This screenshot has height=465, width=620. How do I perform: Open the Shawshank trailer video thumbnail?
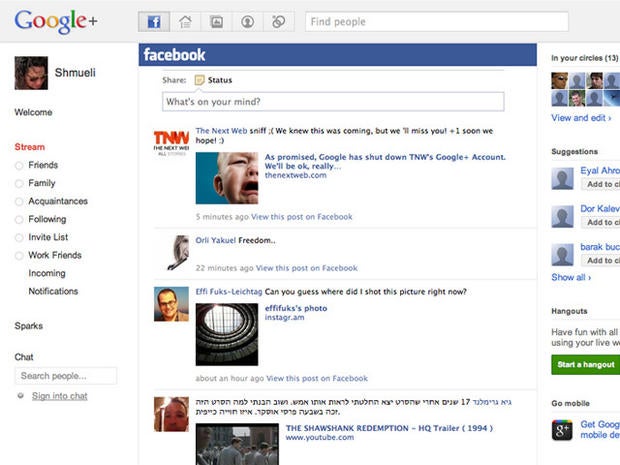[x=237, y=444]
